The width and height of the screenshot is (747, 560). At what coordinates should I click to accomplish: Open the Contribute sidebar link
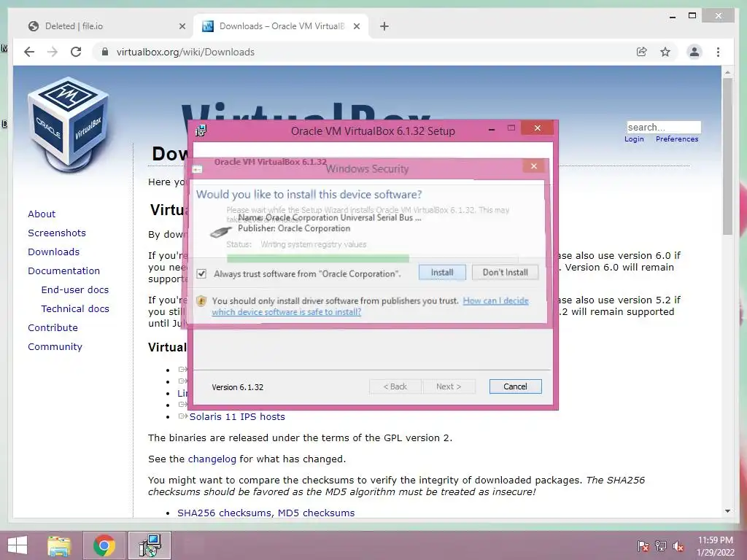pos(53,328)
